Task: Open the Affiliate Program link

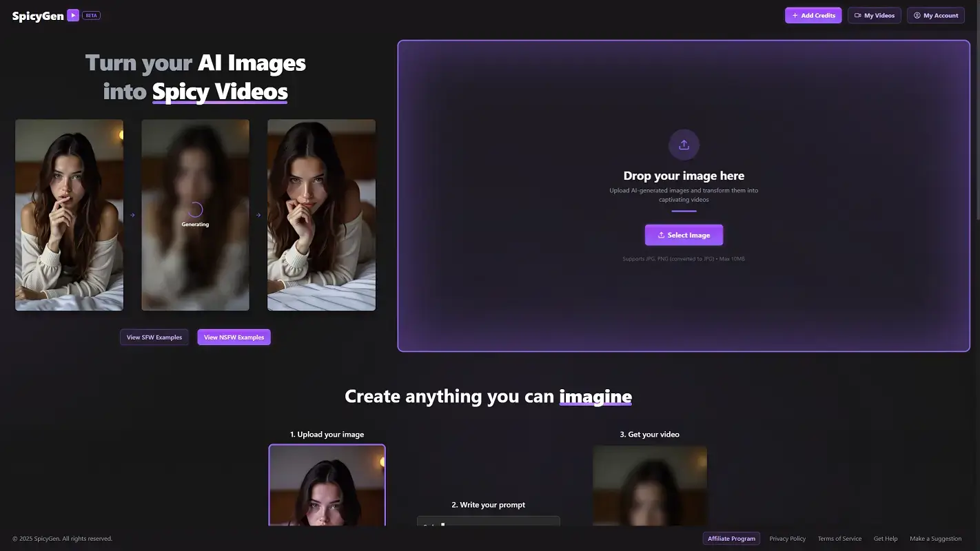Action: tap(731, 539)
